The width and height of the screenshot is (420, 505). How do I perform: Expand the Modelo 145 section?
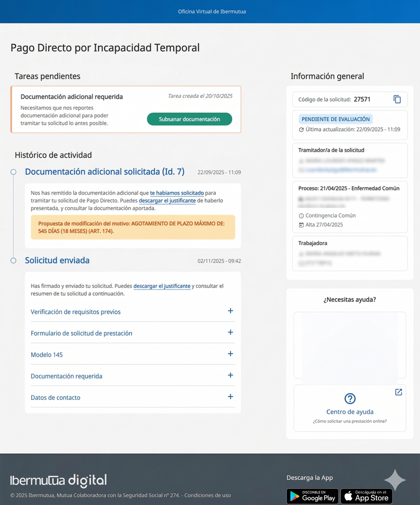(x=133, y=354)
